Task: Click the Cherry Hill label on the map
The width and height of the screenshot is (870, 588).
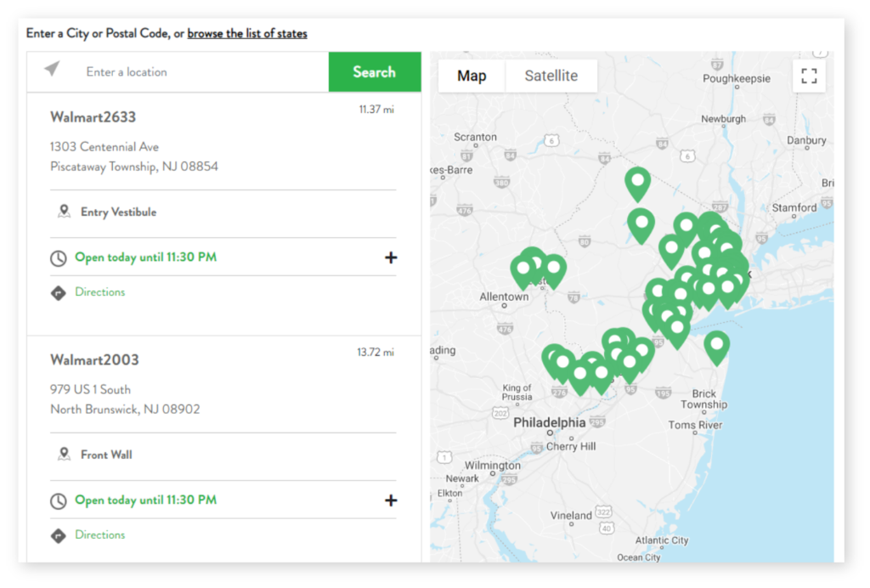Action: [571, 446]
